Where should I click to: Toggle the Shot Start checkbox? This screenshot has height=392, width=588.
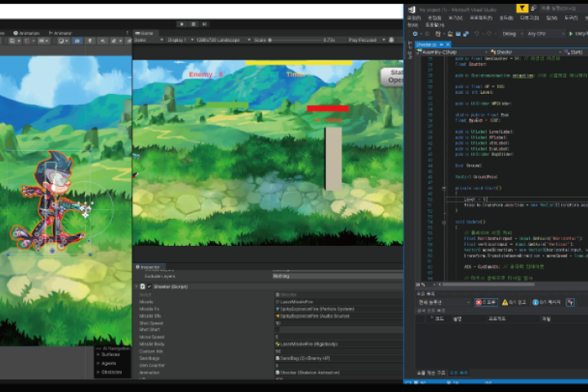(x=277, y=330)
